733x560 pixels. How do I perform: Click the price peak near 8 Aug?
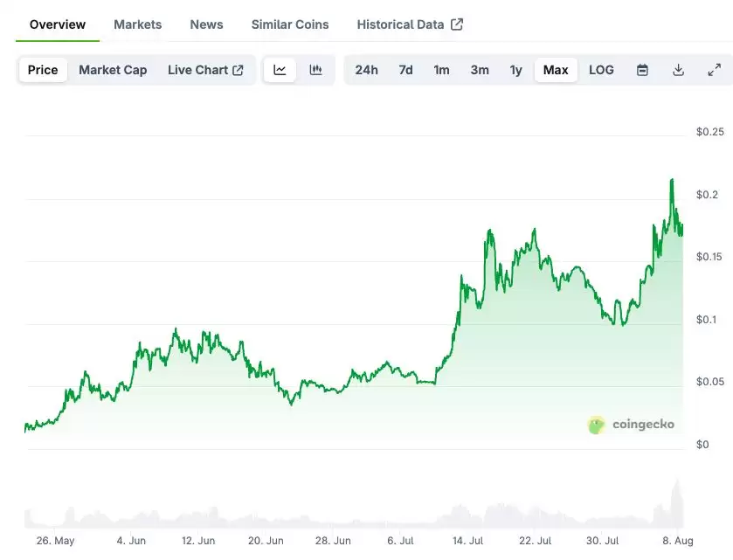pos(672,180)
